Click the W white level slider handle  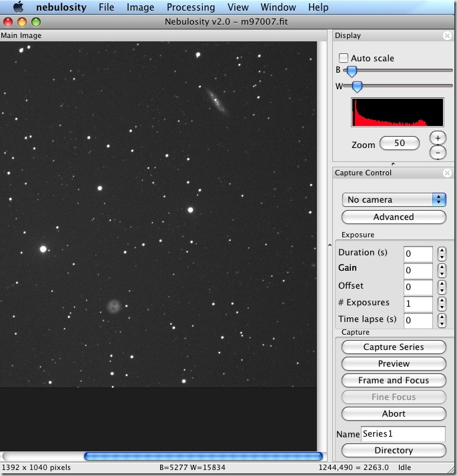pyautogui.click(x=357, y=87)
